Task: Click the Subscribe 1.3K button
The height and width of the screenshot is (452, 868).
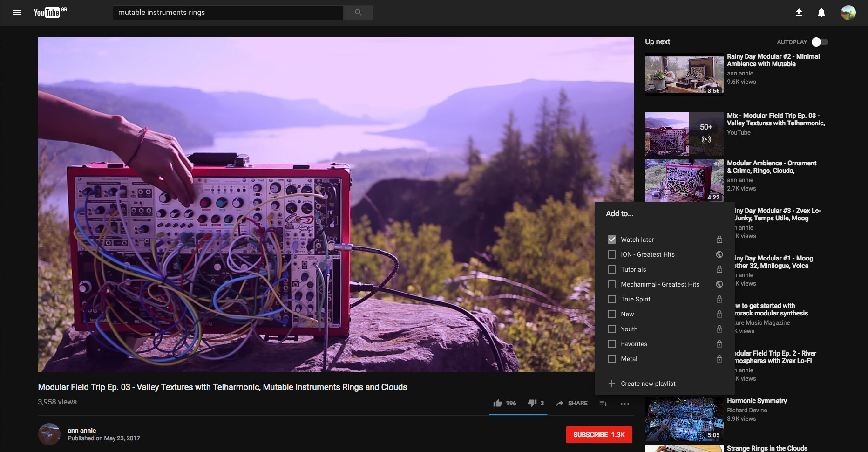Action: (599, 435)
